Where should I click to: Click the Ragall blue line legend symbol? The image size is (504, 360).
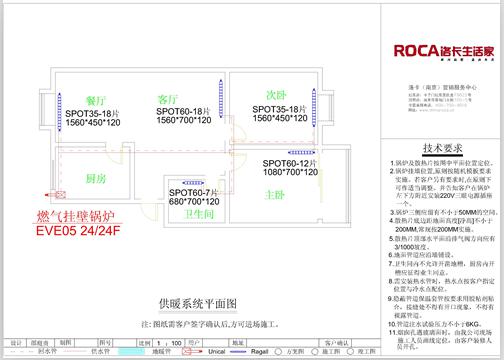point(238,352)
